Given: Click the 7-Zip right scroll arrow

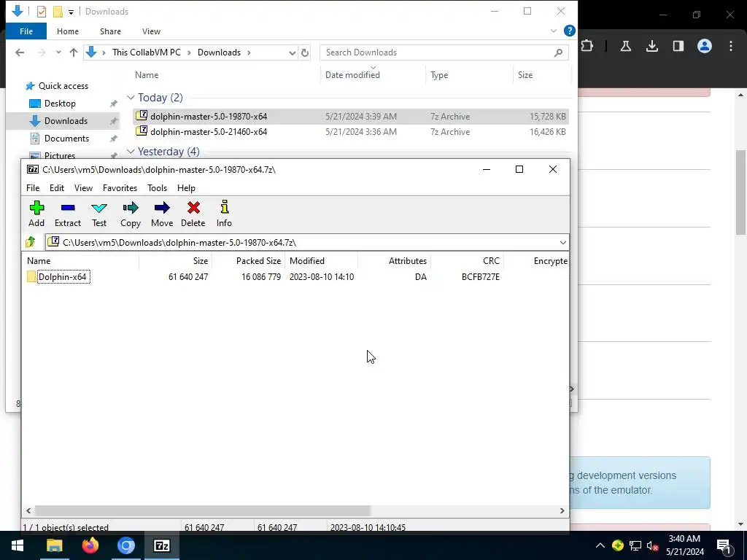Looking at the screenshot, I should click(562, 510).
